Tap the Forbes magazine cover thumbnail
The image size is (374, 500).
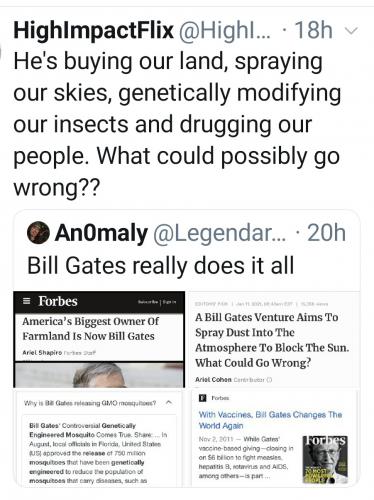pyautogui.click(x=325, y=460)
